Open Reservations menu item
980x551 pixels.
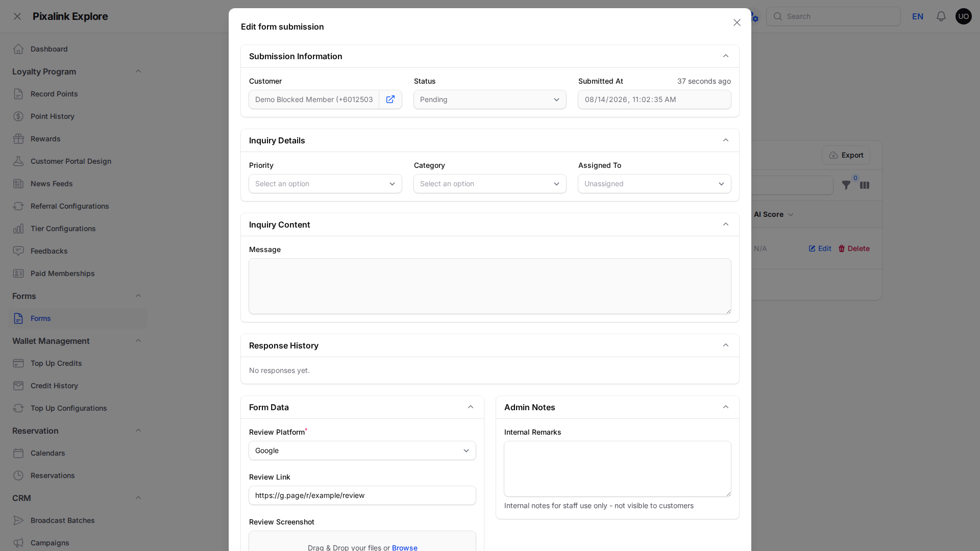coord(78,475)
